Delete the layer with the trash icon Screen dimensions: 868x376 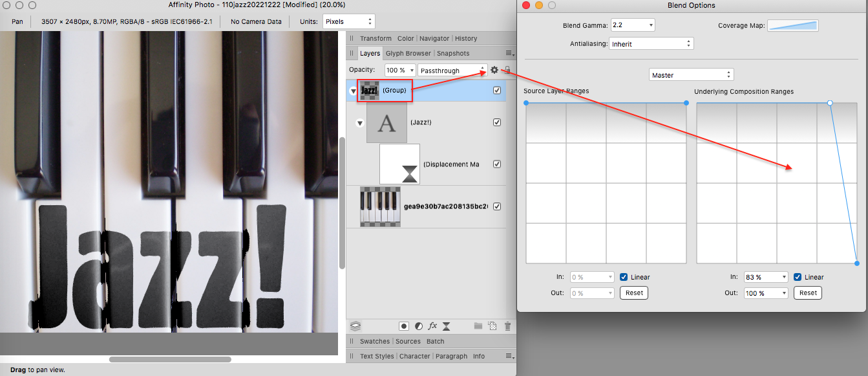click(x=507, y=326)
